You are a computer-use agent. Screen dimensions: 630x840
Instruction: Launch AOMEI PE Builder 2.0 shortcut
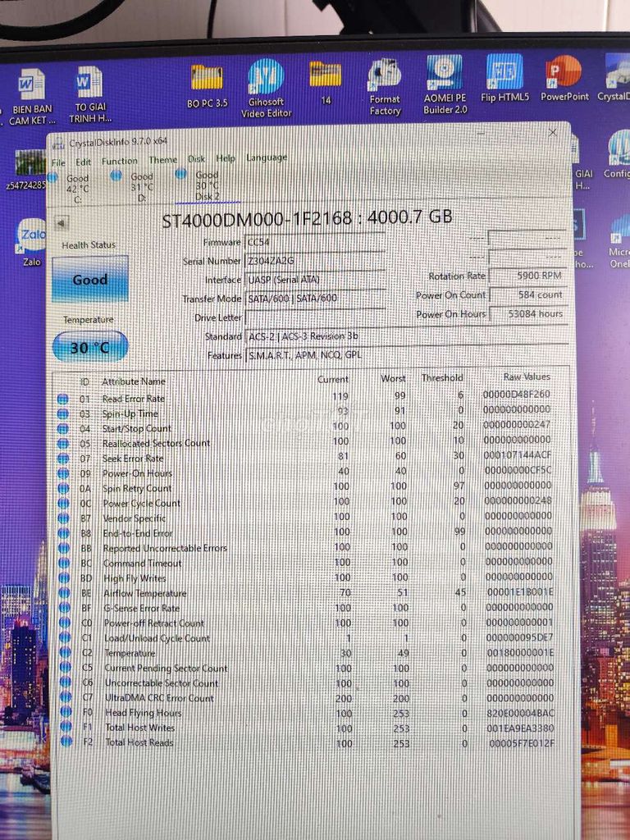pos(445,84)
